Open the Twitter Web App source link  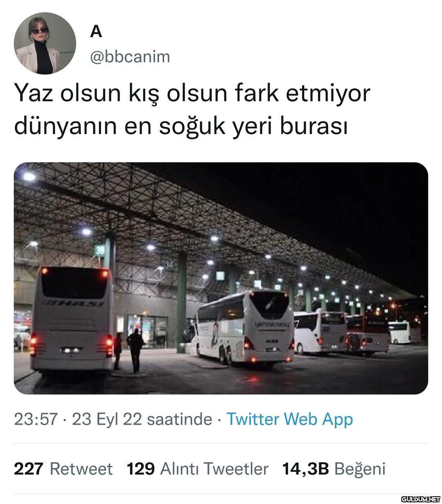[289, 419]
